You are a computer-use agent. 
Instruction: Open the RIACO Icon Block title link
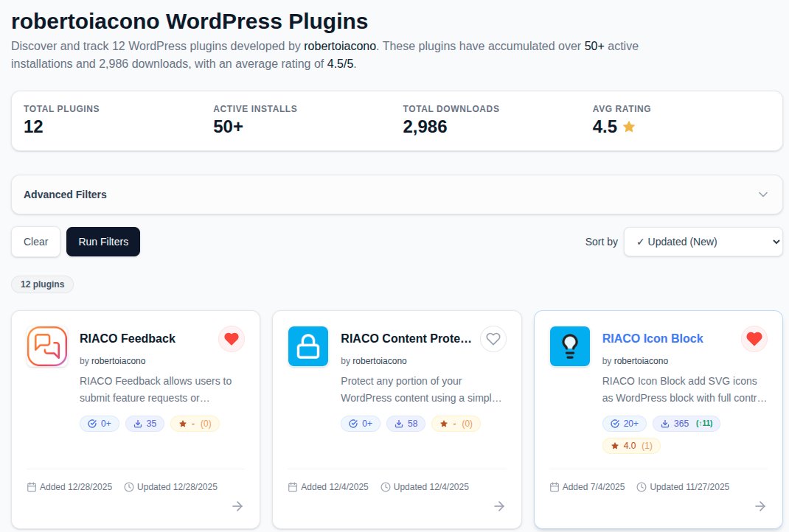pyautogui.click(x=653, y=338)
